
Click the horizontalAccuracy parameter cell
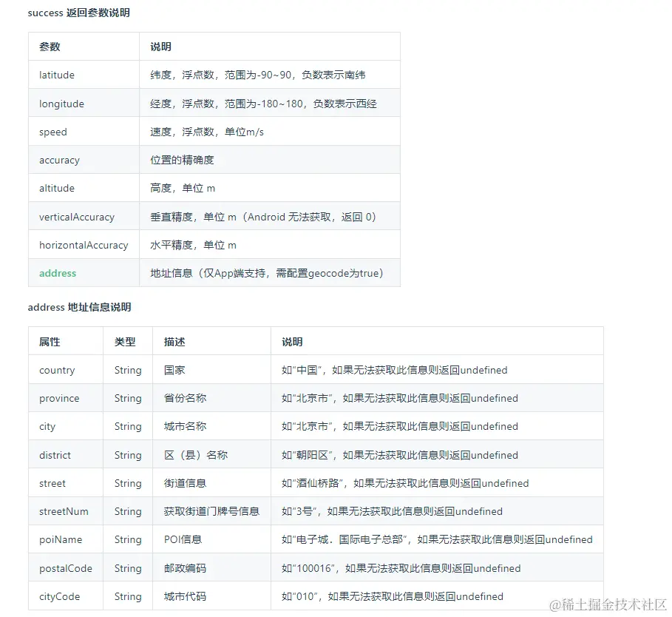84,246
